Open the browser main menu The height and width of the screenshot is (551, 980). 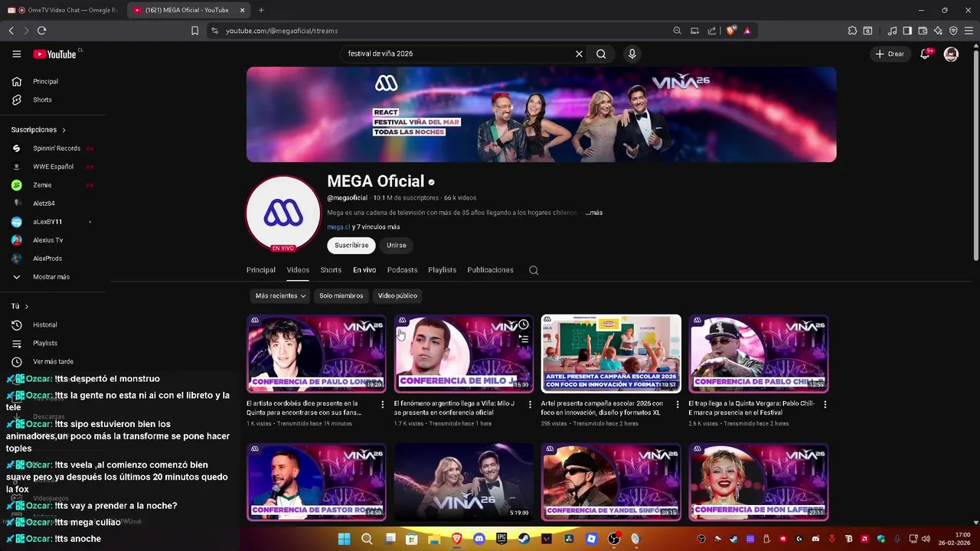tap(969, 31)
